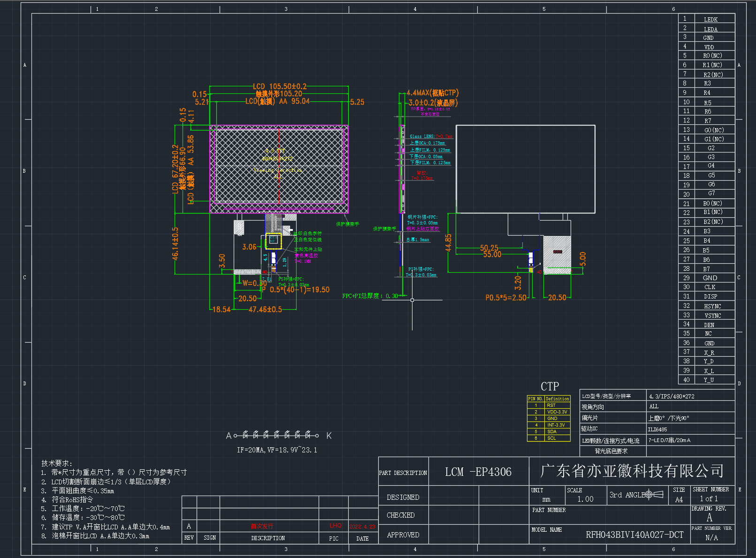Image resolution: width=756 pixels, height=558 pixels.
Task: Select the P0.5*5=2.50 pitch dimension
Action: [506, 298]
